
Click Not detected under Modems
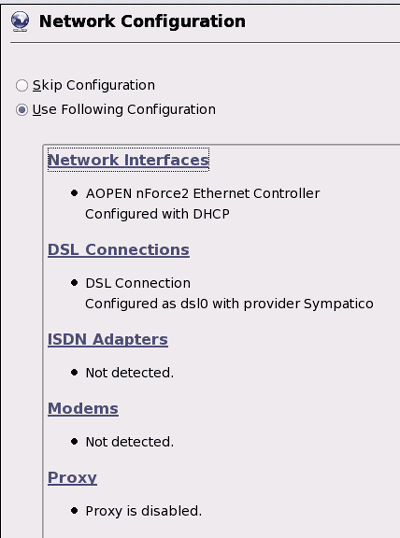tap(130, 442)
